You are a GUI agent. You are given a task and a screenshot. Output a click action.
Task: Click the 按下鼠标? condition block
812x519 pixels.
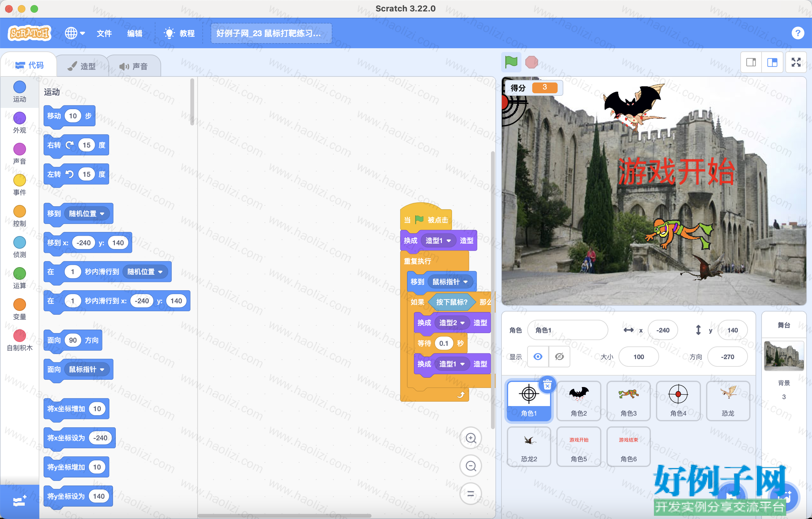tap(452, 302)
